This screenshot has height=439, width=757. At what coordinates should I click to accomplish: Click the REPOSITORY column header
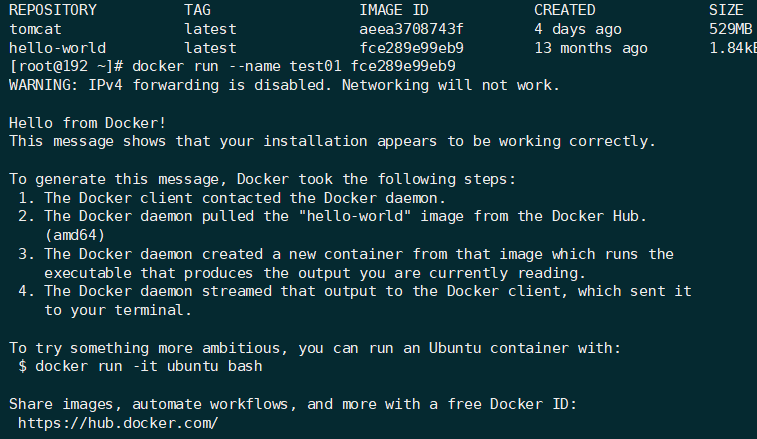click(53, 10)
